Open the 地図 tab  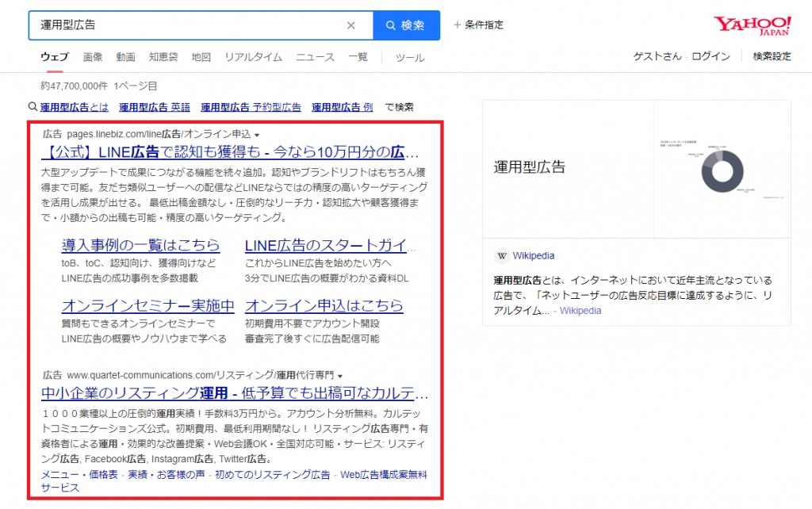point(201,57)
